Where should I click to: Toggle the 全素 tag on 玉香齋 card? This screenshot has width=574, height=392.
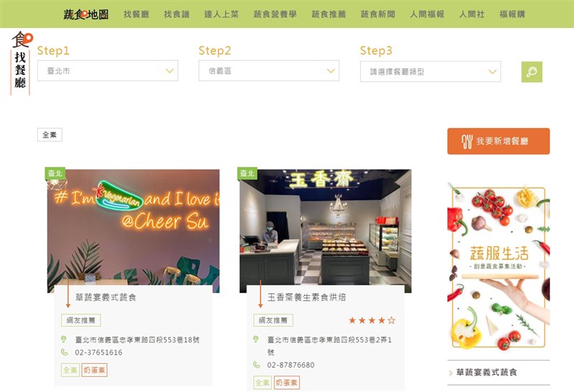[x=263, y=383]
